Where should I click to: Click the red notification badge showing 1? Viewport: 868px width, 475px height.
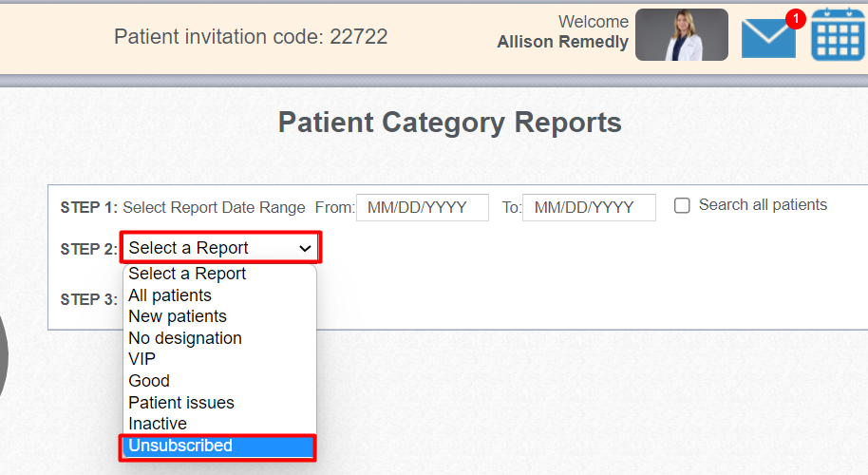pyautogui.click(x=796, y=19)
